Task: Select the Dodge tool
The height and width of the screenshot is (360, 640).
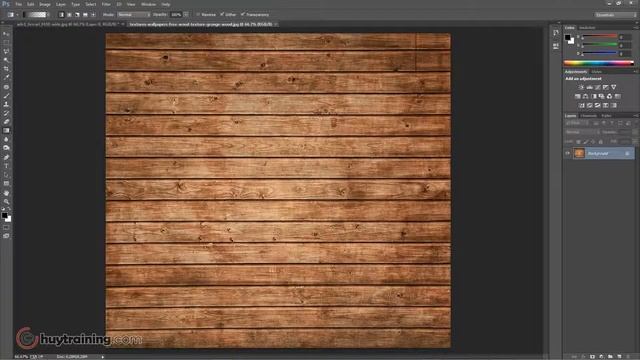Action: click(6, 148)
